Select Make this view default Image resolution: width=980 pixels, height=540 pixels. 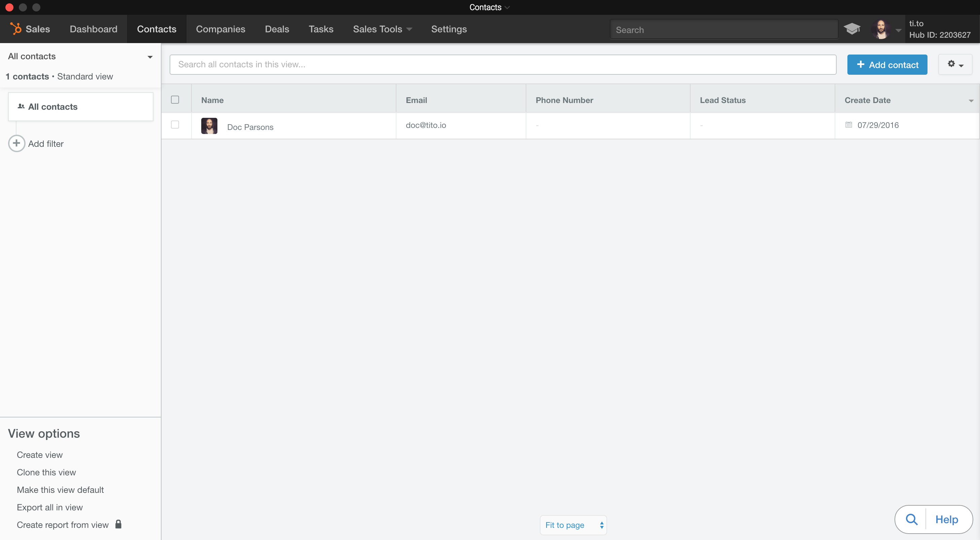point(60,490)
